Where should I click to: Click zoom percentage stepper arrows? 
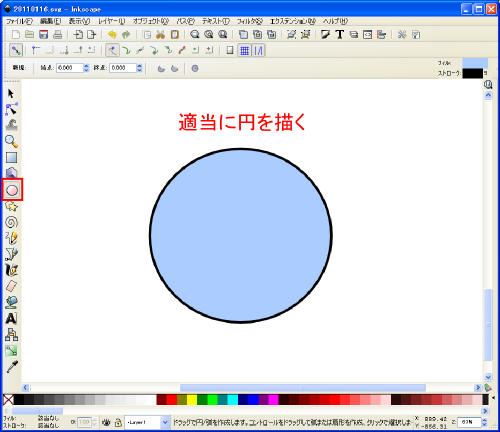pos(485,422)
